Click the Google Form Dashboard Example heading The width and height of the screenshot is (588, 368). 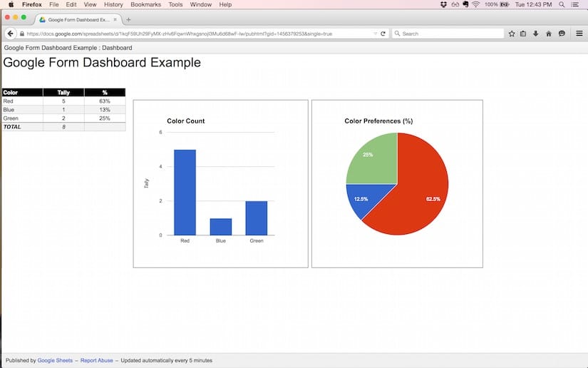pos(102,63)
